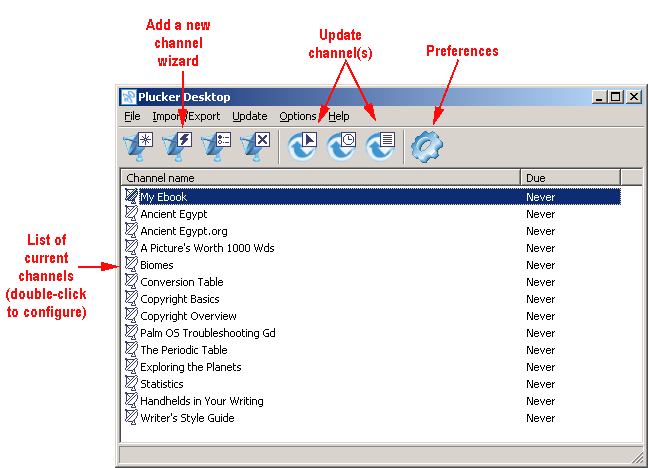Click the Never value for Conversion Table

tap(541, 282)
